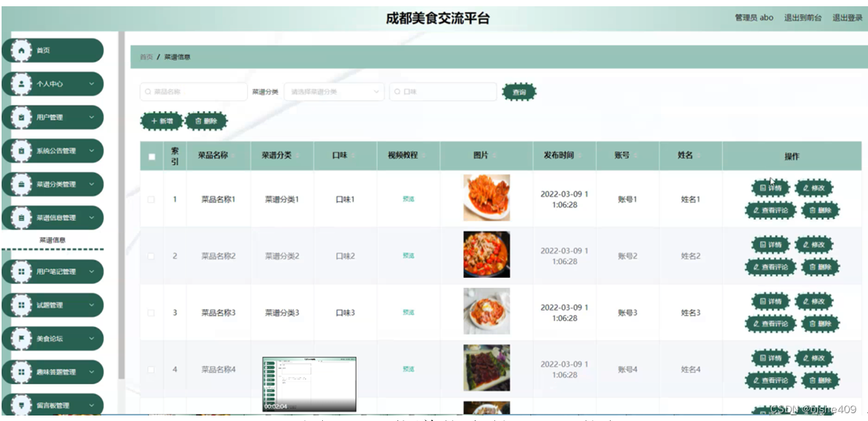This screenshot has height=421, width=868.
Task: Click the person icon beside 个人中心
Action: [21, 85]
